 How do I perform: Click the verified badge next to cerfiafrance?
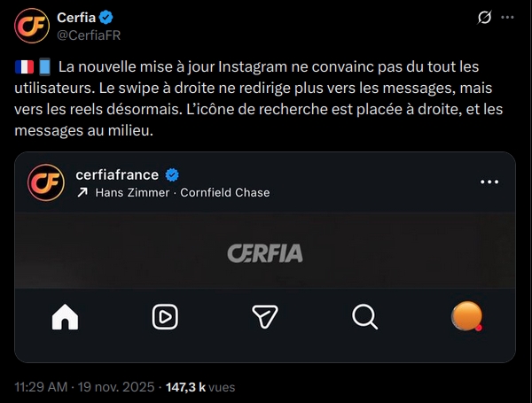[176, 174]
